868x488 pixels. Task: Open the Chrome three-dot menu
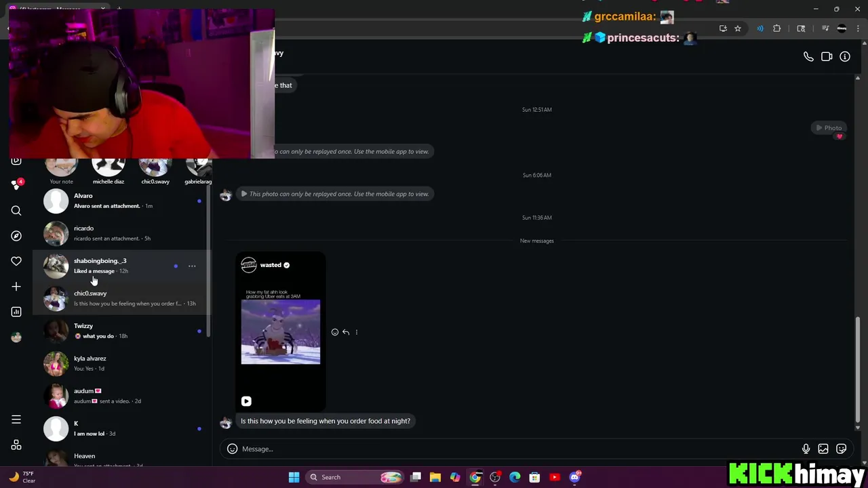pos(857,28)
